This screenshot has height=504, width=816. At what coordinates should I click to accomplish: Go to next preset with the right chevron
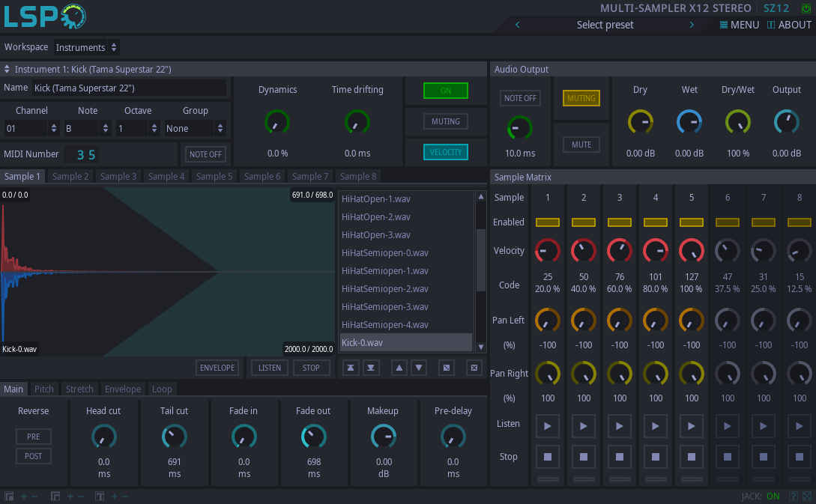pyautogui.click(x=692, y=25)
